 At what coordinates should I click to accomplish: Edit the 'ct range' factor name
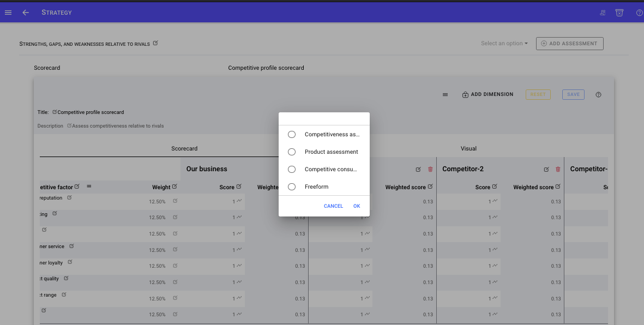tap(64, 294)
